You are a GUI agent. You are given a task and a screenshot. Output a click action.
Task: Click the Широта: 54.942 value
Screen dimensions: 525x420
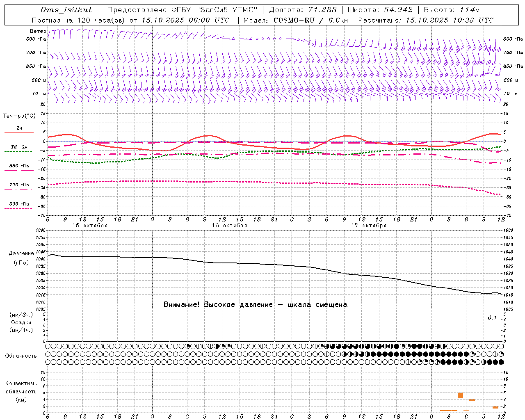[380, 10]
